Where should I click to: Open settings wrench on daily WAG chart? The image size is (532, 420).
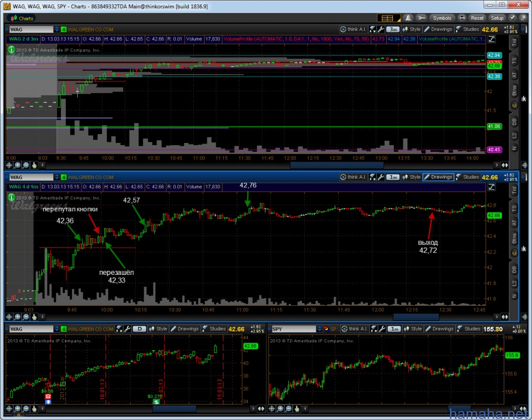tap(127, 329)
